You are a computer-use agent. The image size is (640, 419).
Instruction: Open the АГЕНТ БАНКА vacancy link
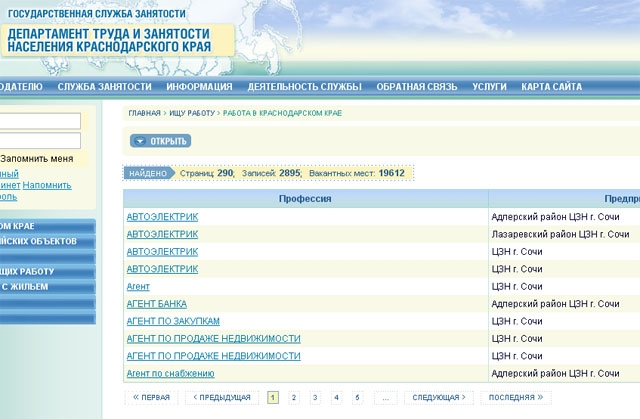tap(156, 303)
